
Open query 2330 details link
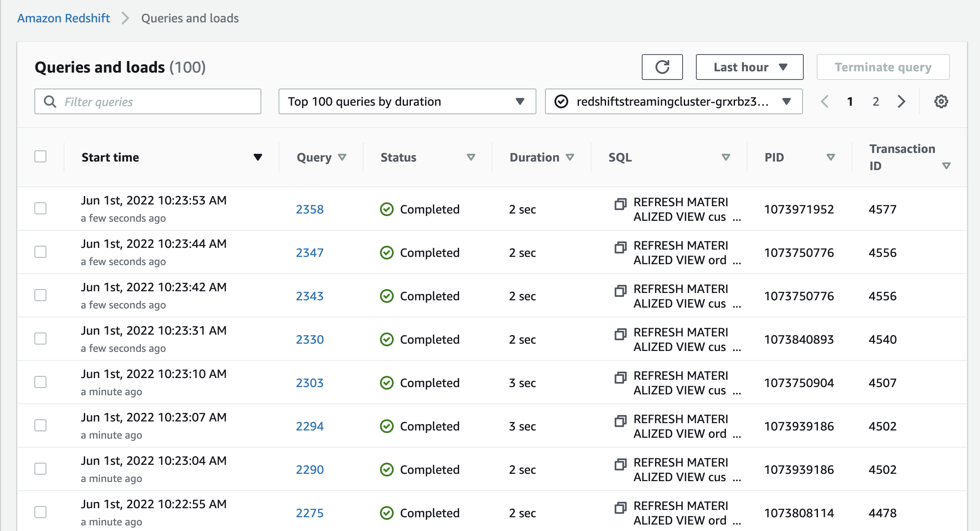point(309,339)
